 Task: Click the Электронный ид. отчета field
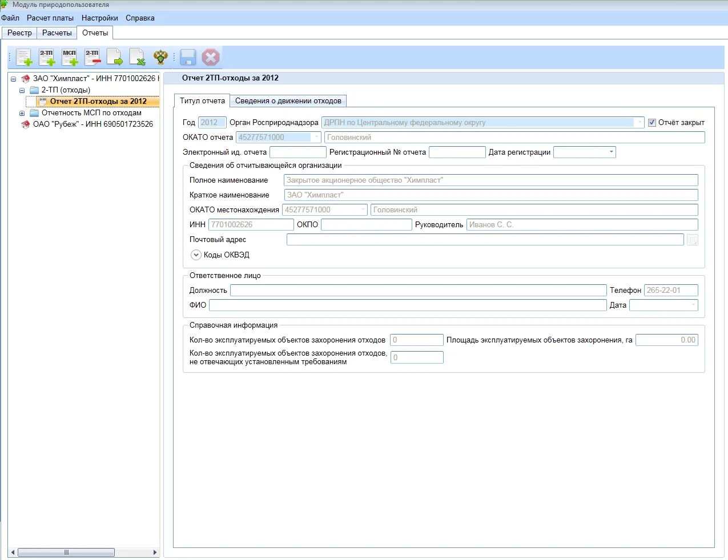[297, 152]
